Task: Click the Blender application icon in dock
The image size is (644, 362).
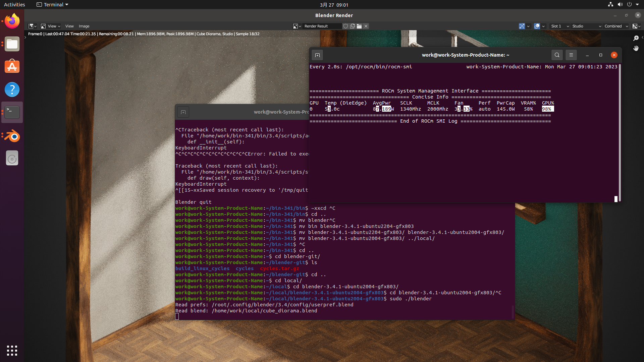Action: 12,135
